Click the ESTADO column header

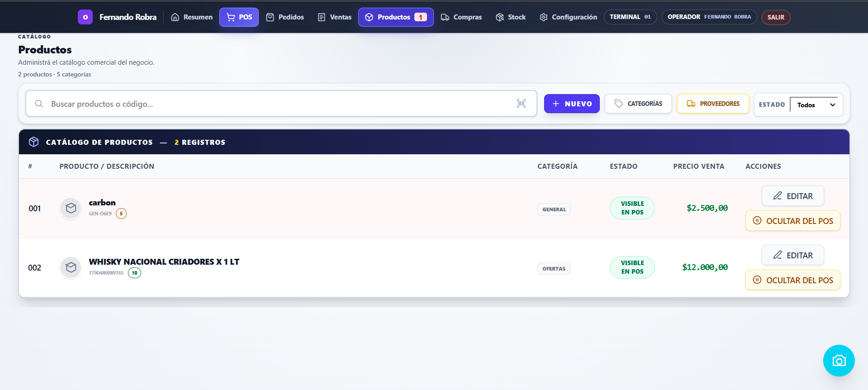point(623,166)
